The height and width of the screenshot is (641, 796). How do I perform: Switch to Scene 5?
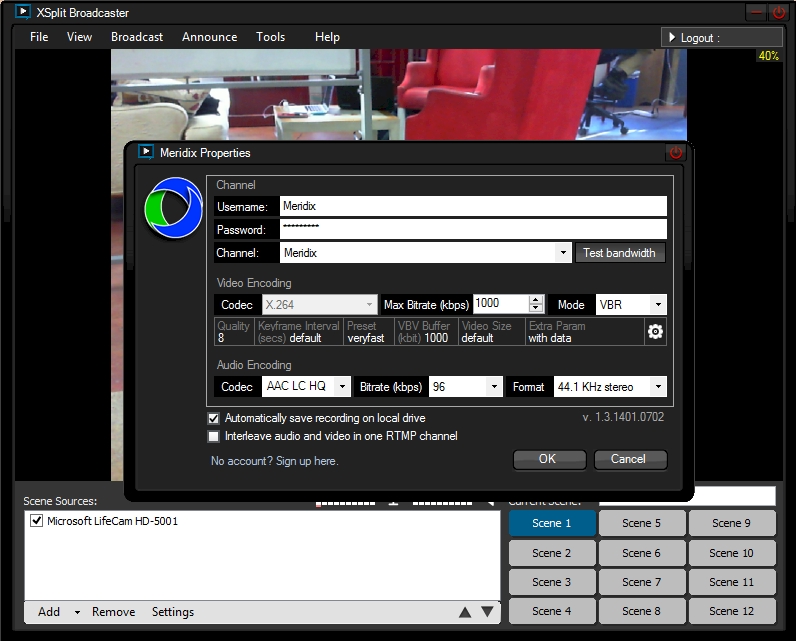pyautogui.click(x=641, y=523)
